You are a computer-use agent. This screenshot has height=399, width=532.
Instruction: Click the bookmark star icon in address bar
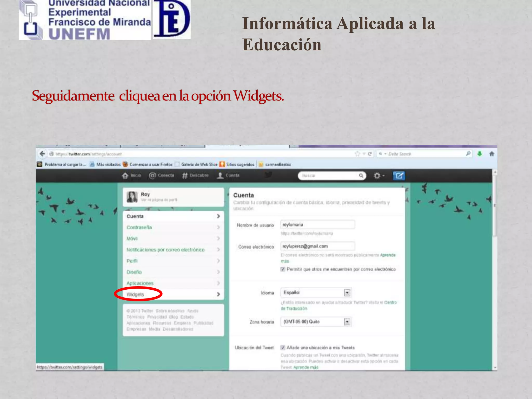(x=357, y=154)
